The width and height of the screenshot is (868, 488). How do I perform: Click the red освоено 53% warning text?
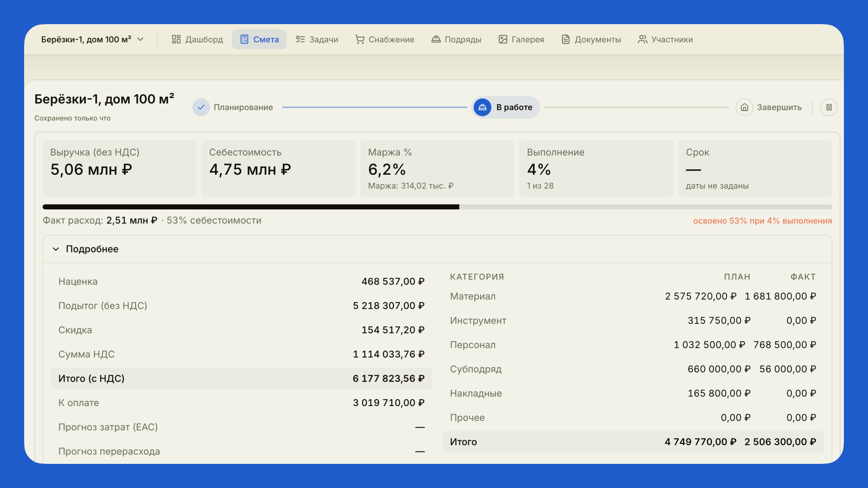point(762,221)
